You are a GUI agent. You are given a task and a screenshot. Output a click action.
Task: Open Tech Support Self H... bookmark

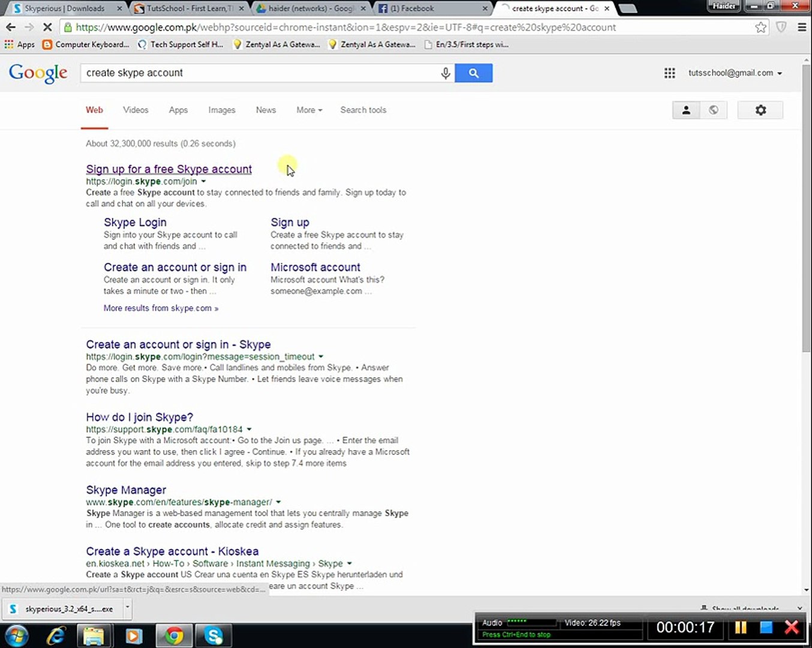point(181,44)
